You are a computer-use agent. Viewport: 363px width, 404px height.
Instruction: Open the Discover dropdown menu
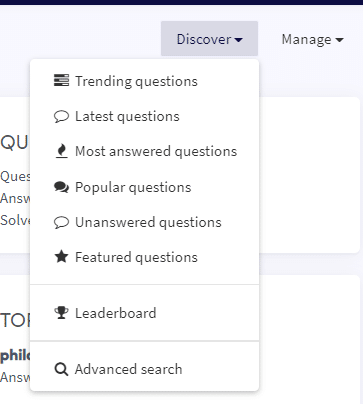point(209,39)
